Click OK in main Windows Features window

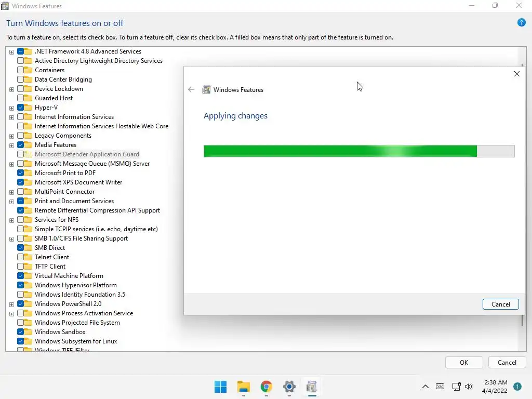(464, 362)
